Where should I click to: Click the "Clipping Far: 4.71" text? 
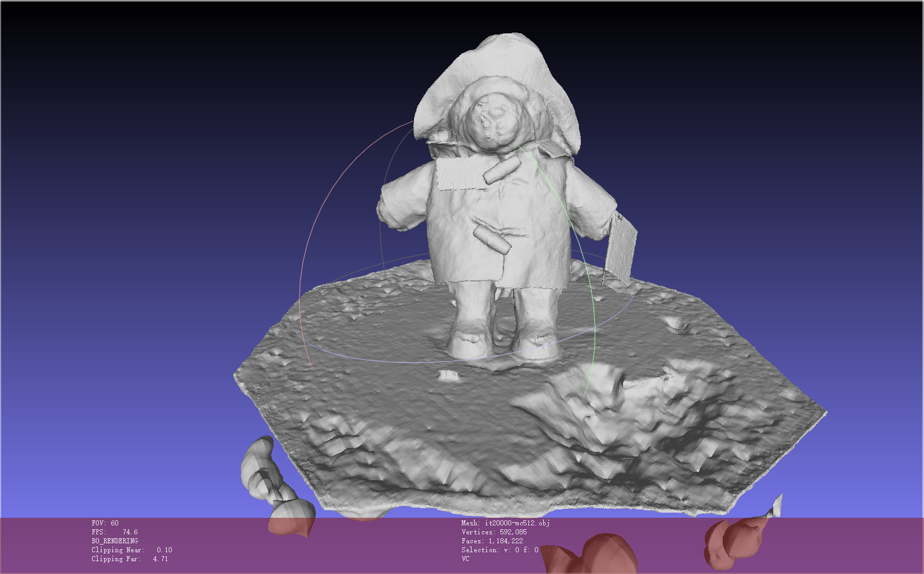130,559
